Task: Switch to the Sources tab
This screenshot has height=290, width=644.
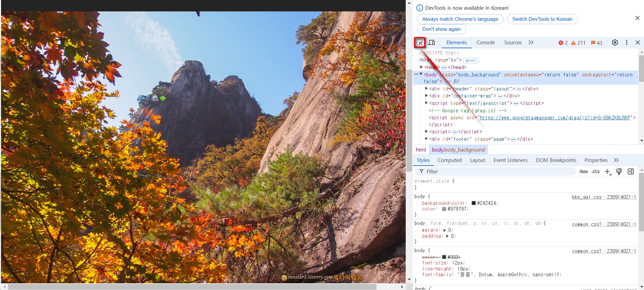Action: (513, 43)
